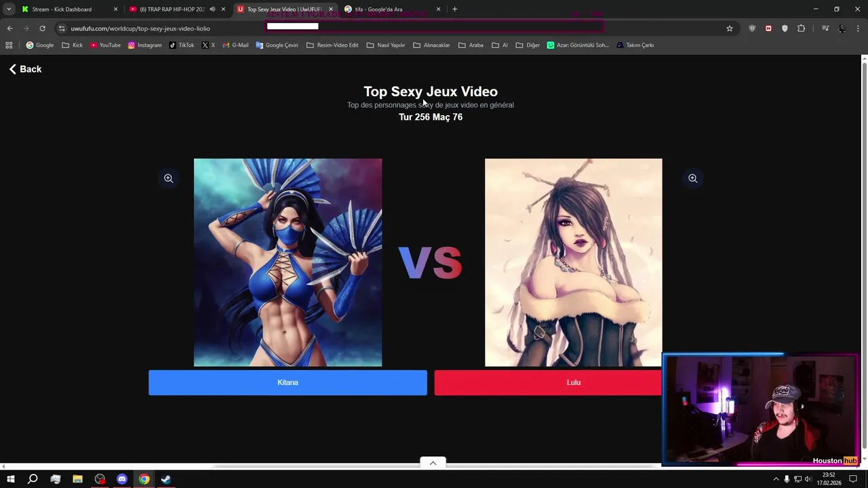Image resolution: width=868 pixels, height=488 pixels.
Task: Expand the AI bookmark folder
Action: point(500,45)
